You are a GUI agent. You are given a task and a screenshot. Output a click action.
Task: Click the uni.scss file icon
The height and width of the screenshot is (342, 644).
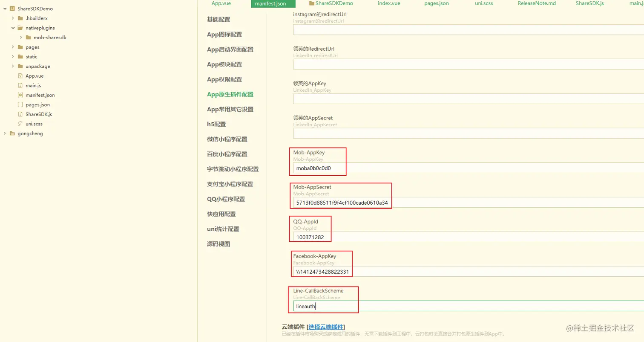coord(20,124)
